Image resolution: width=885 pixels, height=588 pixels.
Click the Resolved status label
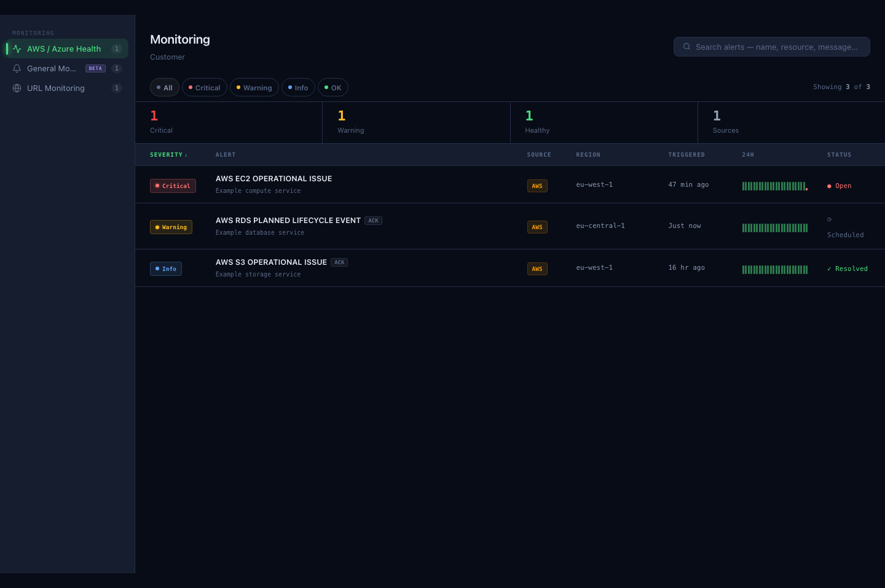click(x=847, y=269)
